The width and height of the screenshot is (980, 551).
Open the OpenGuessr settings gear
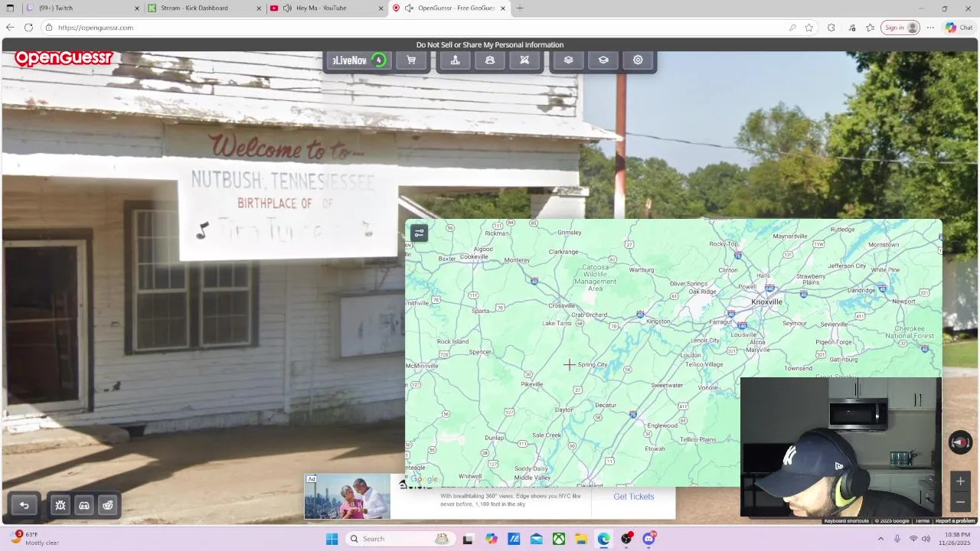[638, 60]
